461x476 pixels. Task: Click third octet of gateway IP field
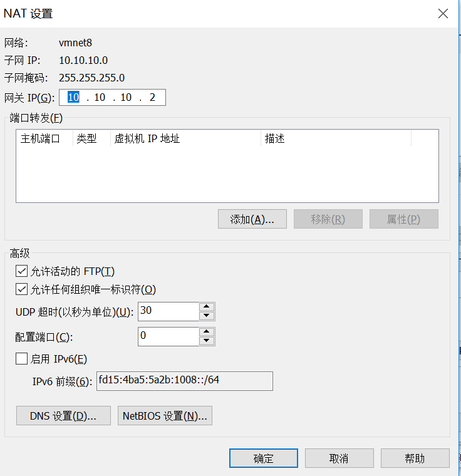point(126,97)
